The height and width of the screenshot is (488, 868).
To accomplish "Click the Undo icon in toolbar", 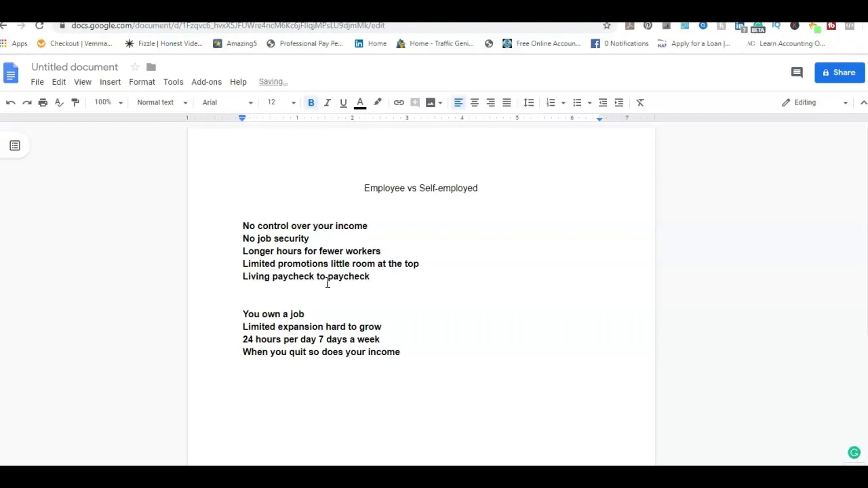I will pyautogui.click(x=11, y=102).
